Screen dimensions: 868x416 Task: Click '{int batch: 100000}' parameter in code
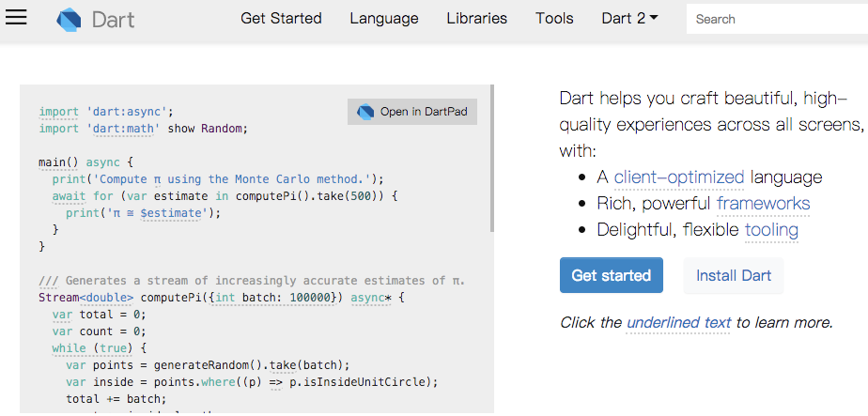click(272, 298)
